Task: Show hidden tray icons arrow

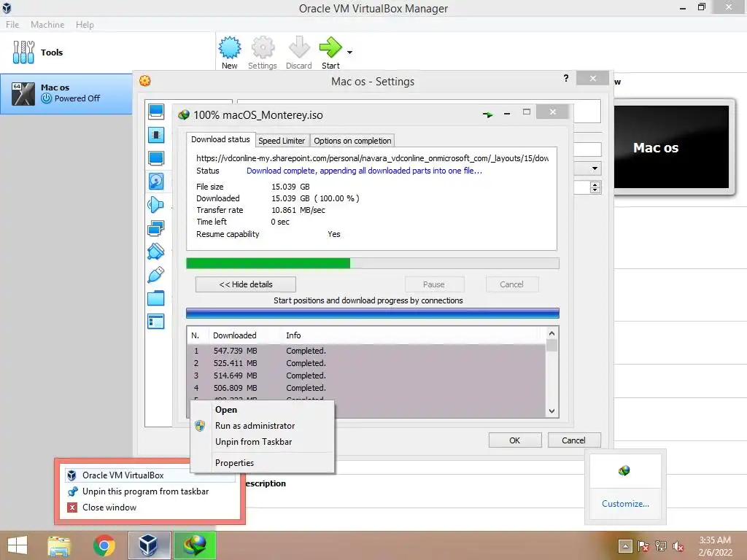Action: click(x=625, y=546)
